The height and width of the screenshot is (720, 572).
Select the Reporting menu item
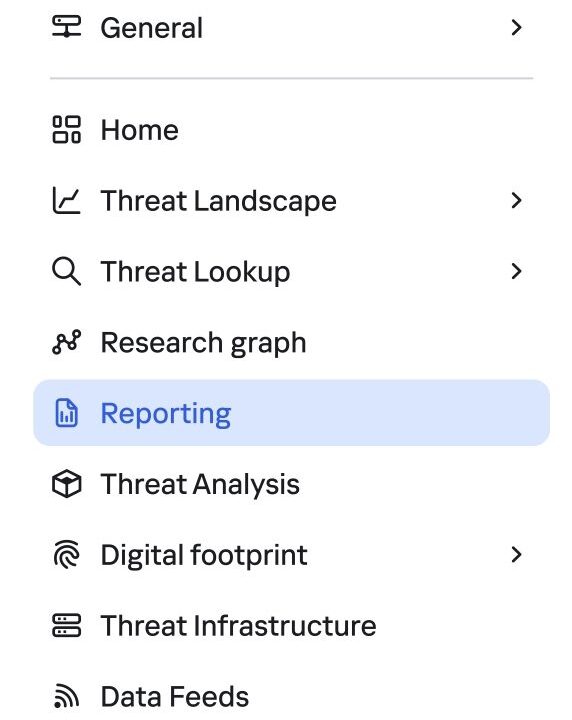[x=292, y=413]
